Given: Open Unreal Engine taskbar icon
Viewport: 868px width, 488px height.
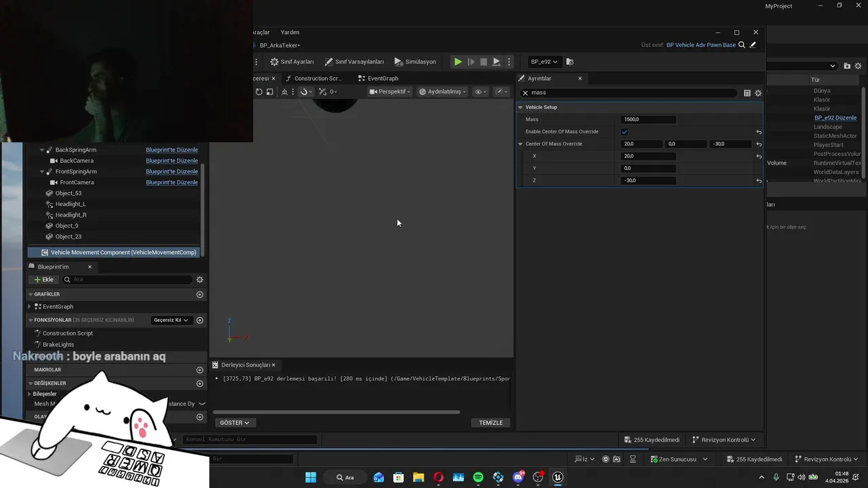Looking at the screenshot, I should 557,477.
